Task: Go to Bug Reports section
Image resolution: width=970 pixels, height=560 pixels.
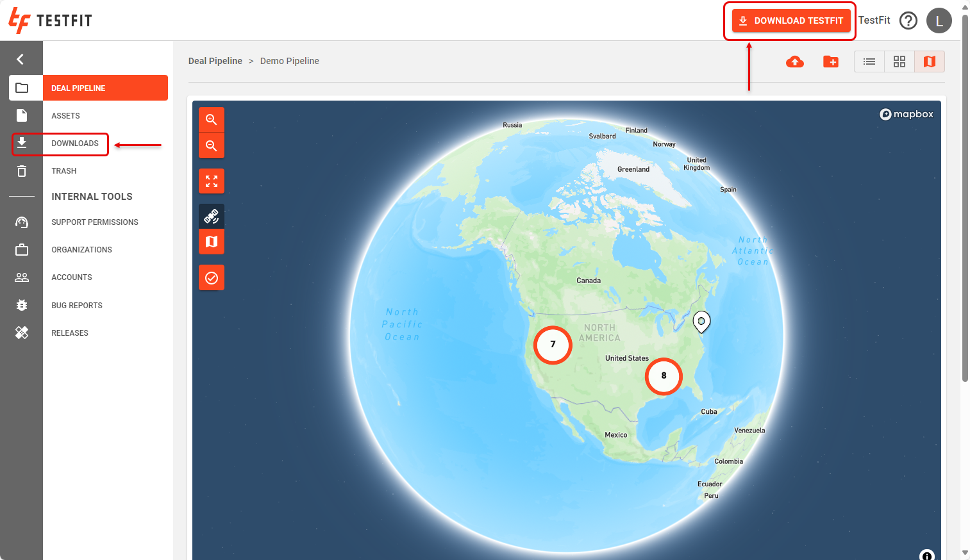Action: pyautogui.click(x=77, y=306)
